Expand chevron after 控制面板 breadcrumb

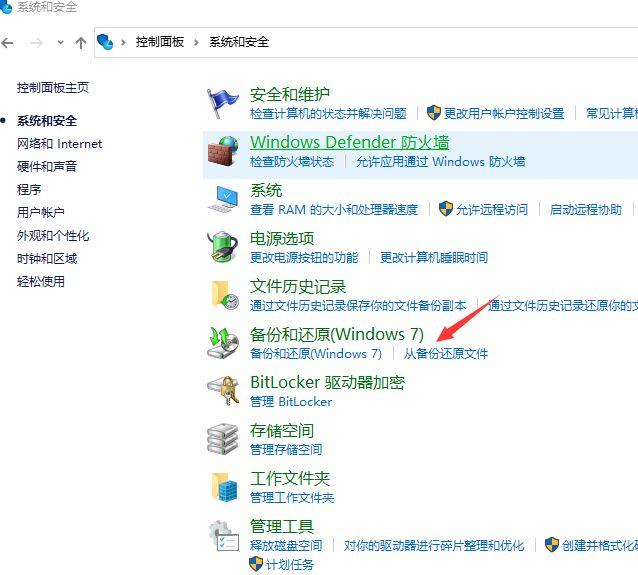(x=197, y=42)
